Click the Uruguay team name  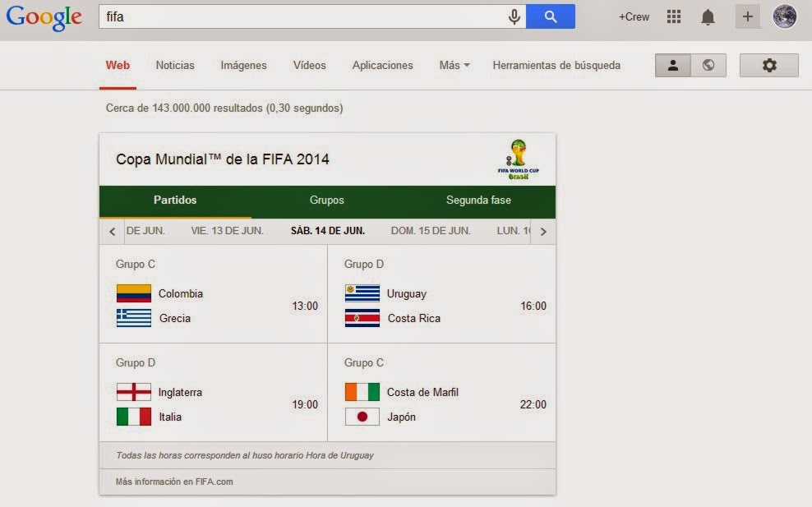407,294
